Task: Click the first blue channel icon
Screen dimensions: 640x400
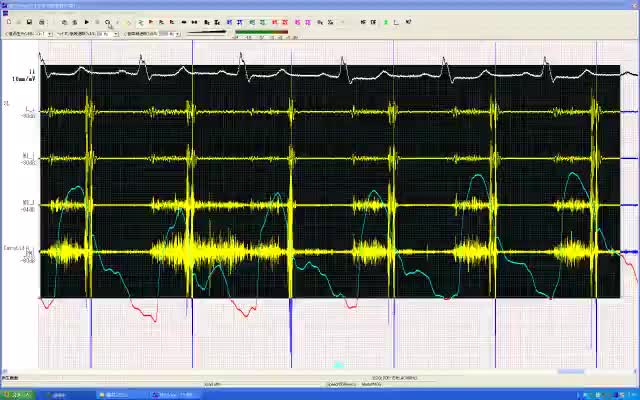Action: [x=230, y=22]
